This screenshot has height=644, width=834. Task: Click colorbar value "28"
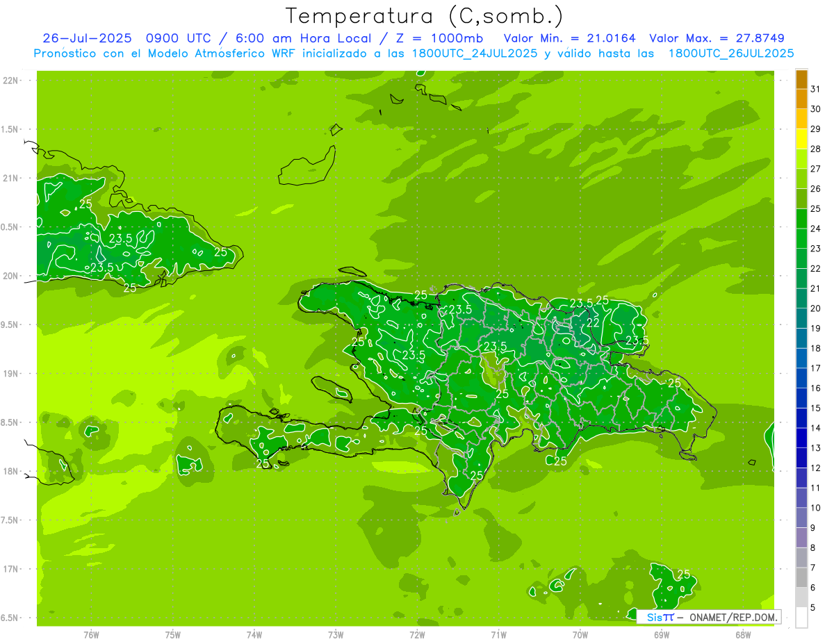pyautogui.click(x=816, y=149)
